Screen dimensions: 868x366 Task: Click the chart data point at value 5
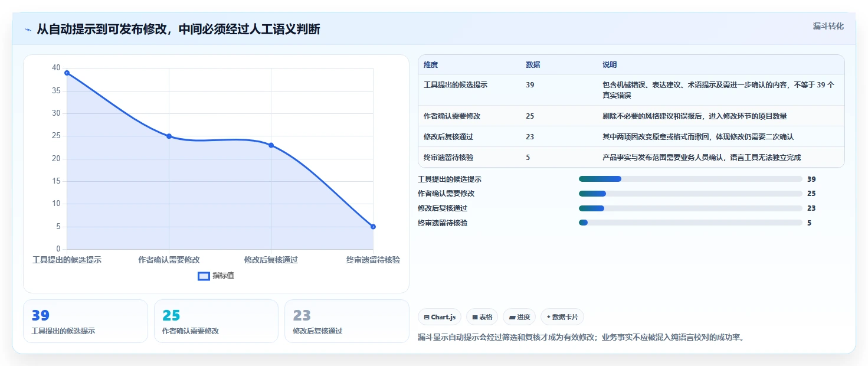pos(373,227)
